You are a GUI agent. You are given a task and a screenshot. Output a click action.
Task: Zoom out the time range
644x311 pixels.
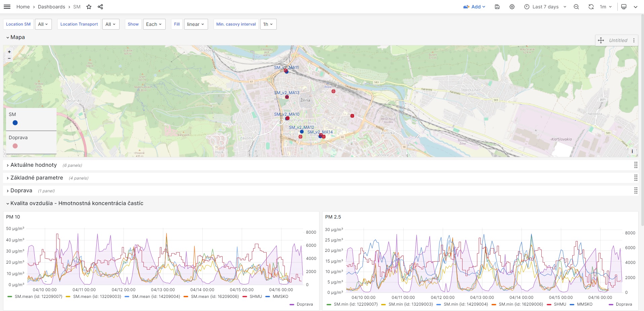click(576, 7)
